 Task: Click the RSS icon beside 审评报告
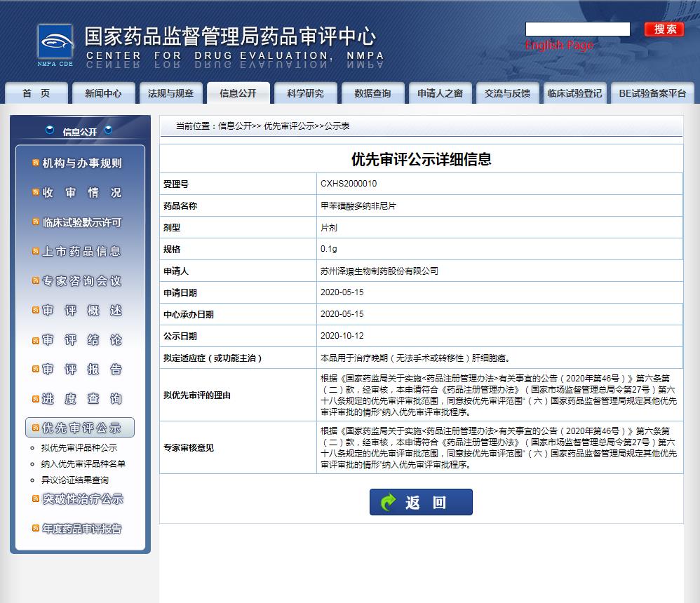36,369
